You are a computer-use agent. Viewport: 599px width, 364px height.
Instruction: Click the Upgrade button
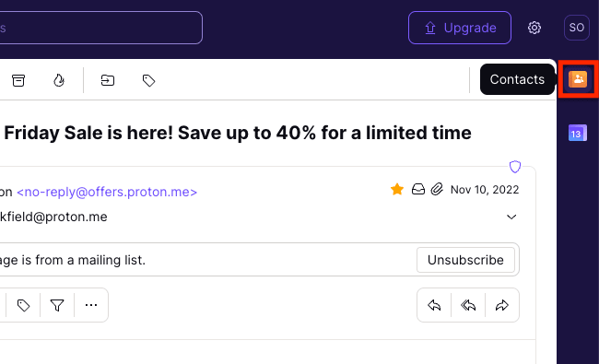(460, 28)
